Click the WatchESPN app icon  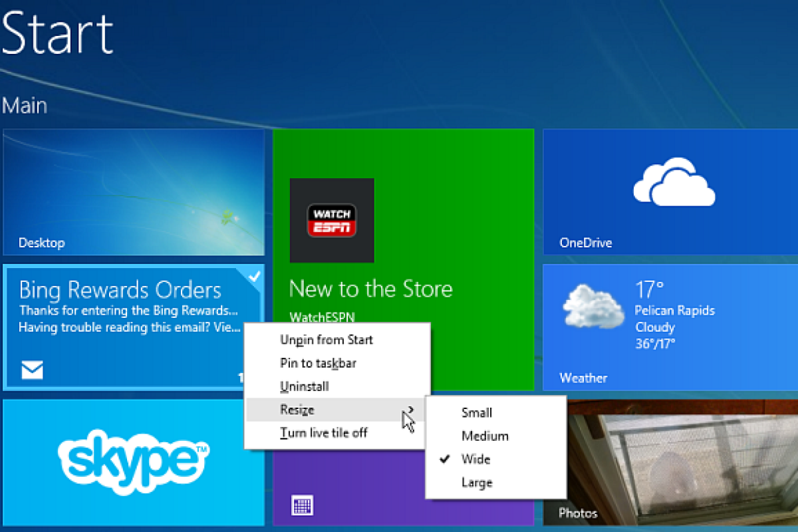[x=332, y=221]
